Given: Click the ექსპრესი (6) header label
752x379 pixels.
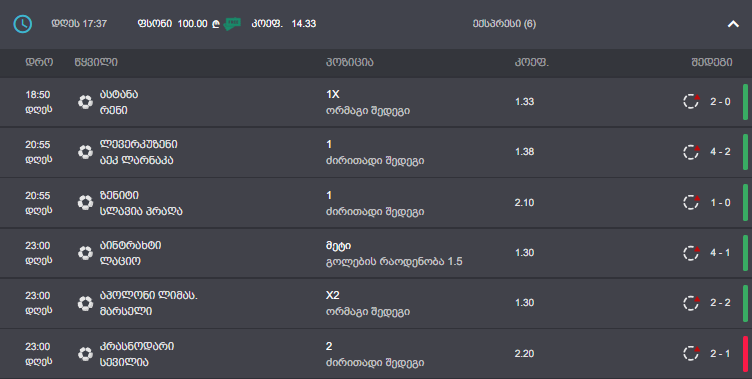Looking at the screenshot, I should click(x=504, y=24).
